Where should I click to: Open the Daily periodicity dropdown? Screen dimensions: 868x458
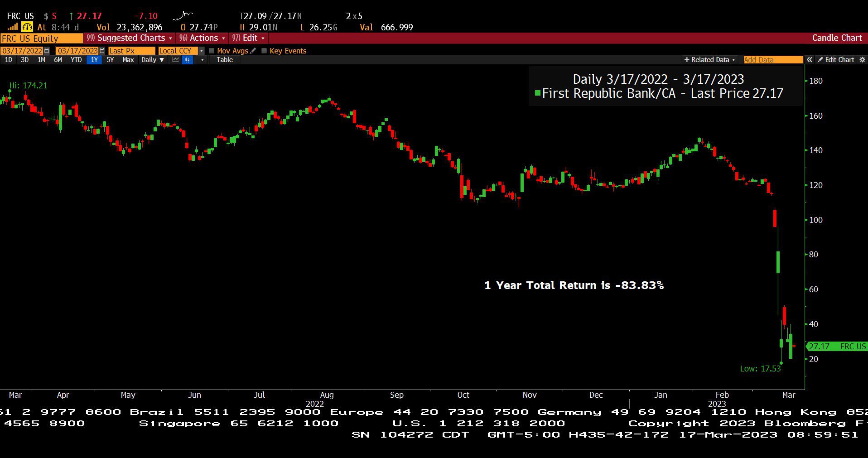(x=152, y=60)
